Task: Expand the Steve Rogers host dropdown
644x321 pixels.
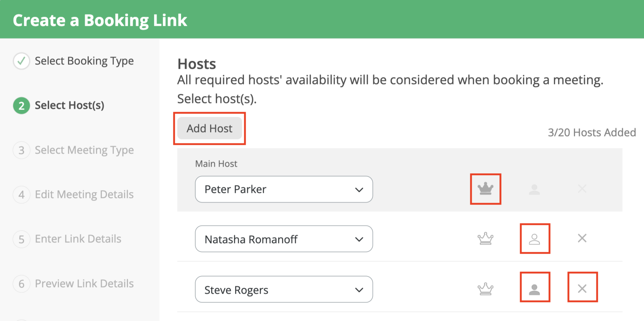Action: (284, 289)
